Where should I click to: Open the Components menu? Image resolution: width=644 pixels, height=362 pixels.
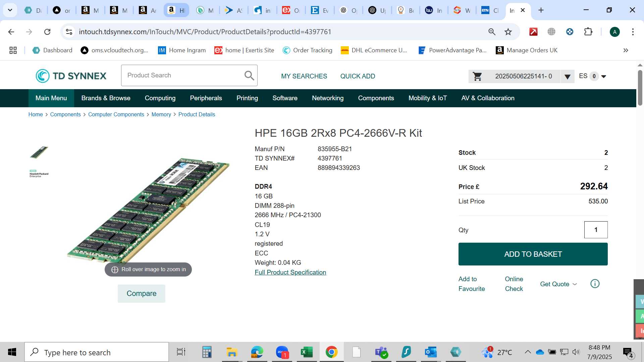pos(376,98)
